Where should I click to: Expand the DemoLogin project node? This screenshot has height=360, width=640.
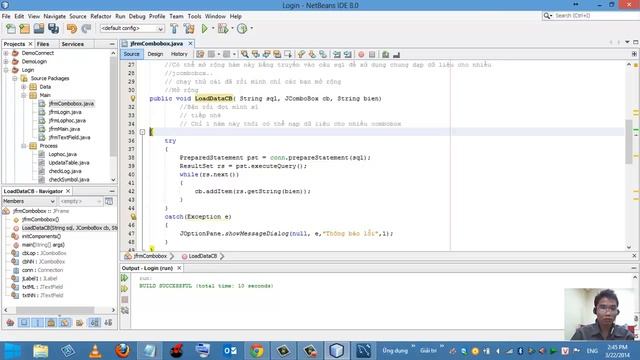pyautogui.click(x=6, y=62)
